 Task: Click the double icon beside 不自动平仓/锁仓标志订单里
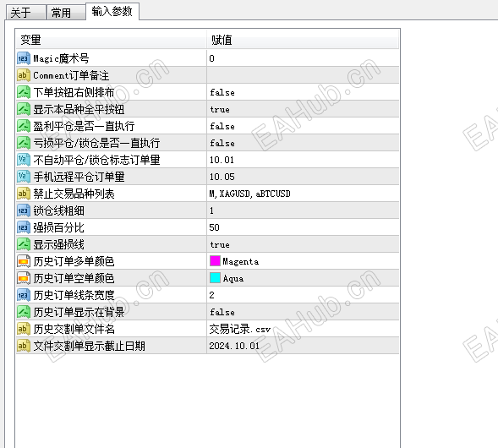(24, 160)
